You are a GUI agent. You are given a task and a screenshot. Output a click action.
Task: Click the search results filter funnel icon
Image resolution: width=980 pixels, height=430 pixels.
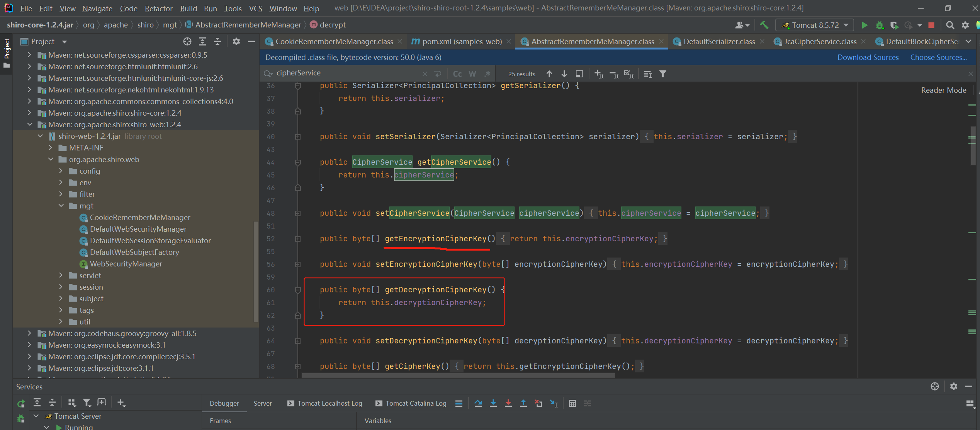point(663,74)
